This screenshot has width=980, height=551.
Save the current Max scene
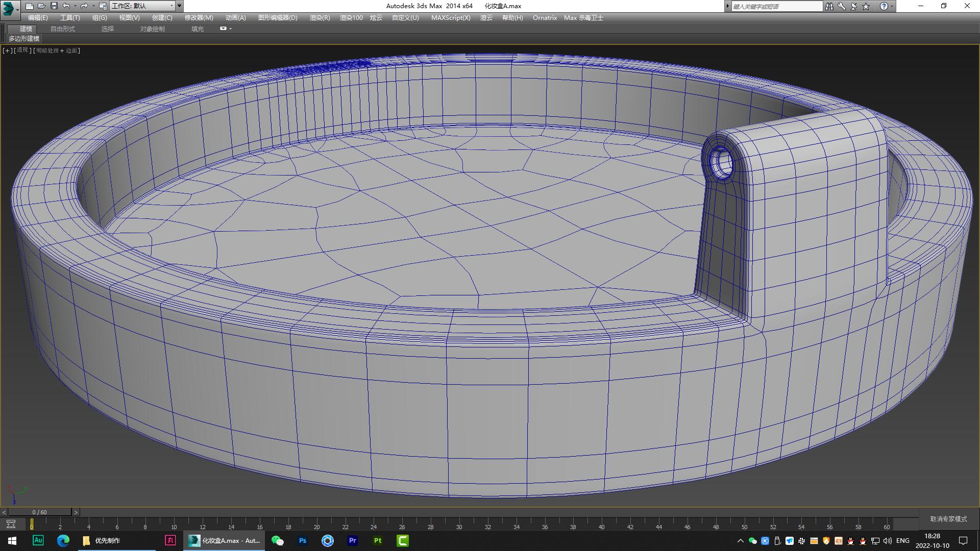55,6
